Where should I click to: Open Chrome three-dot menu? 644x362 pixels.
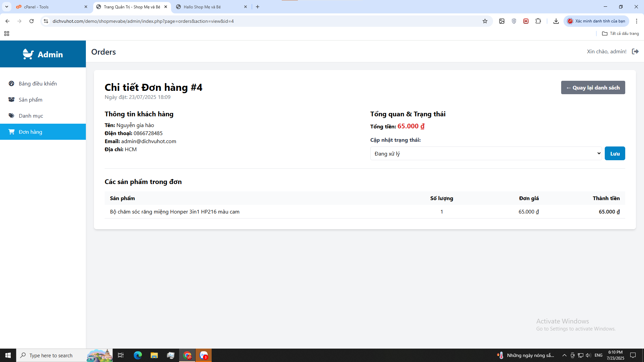point(636,21)
